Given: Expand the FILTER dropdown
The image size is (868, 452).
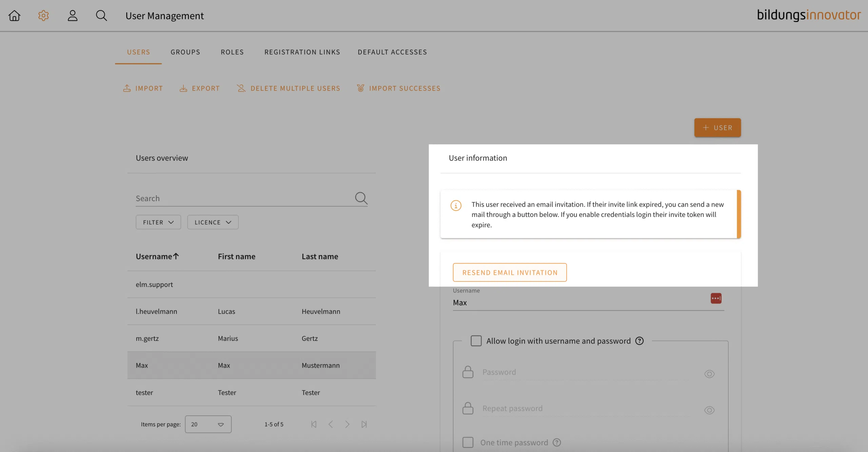Looking at the screenshot, I should point(158,222).
